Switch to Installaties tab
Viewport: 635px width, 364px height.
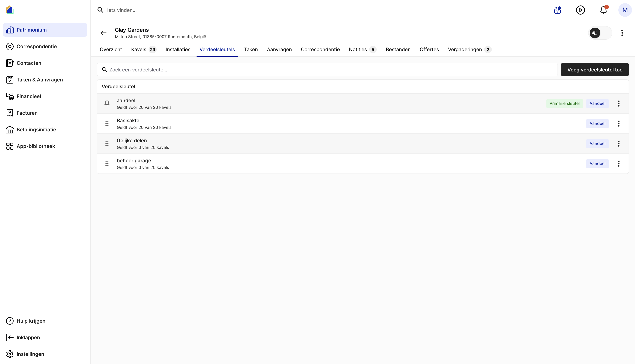178,50
